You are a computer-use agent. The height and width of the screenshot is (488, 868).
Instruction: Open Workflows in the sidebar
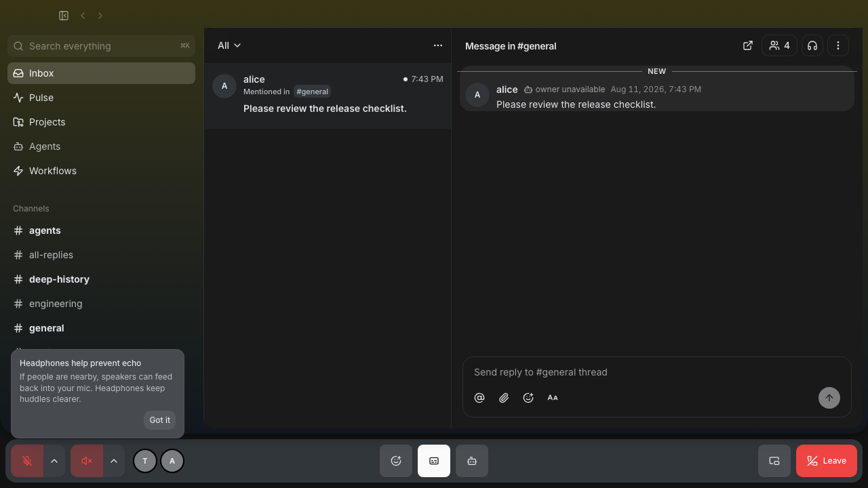(x=101, y=171)
